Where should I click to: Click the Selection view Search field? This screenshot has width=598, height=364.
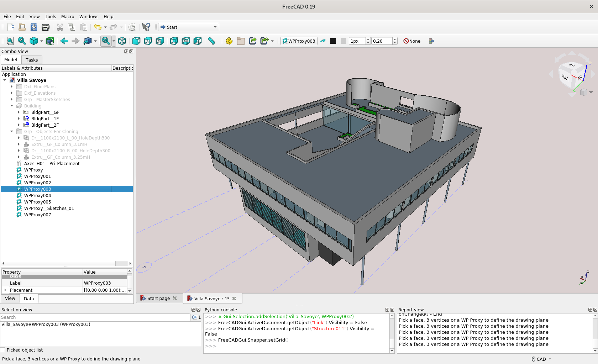click(95, 317)
